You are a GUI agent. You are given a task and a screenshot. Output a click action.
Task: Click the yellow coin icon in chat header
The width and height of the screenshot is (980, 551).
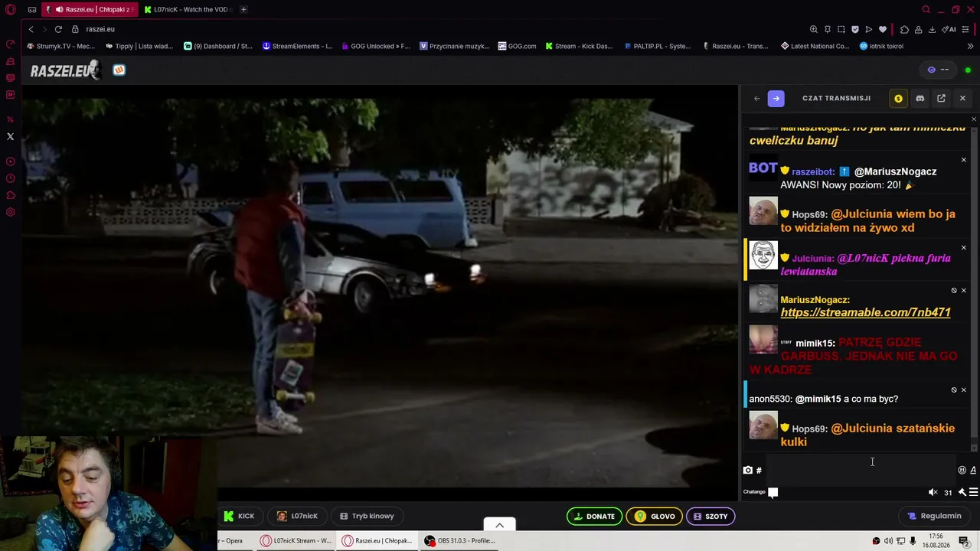[898, 98]
